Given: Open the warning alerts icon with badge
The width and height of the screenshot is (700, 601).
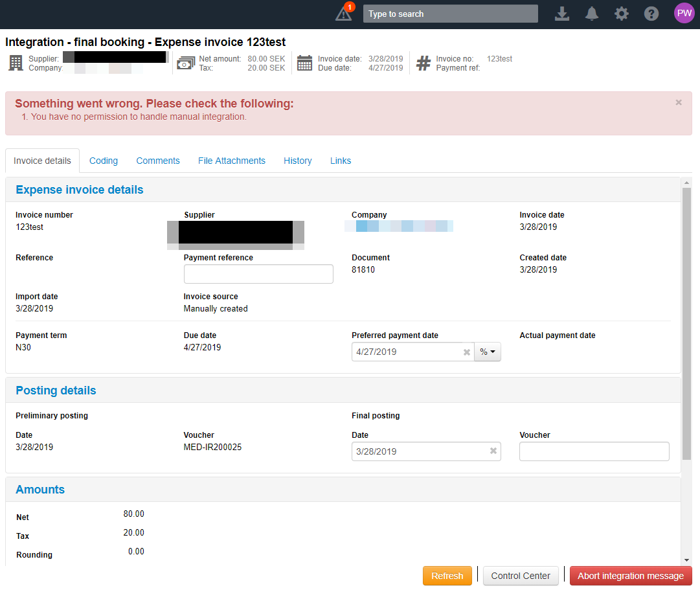Looking at the screenshot, I should click(x=344, y=13).
